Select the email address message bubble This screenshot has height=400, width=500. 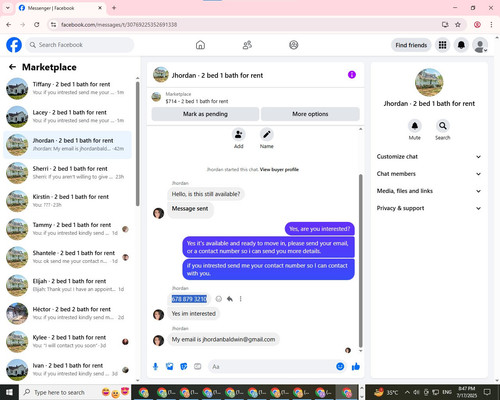click(x=223, y=339)
